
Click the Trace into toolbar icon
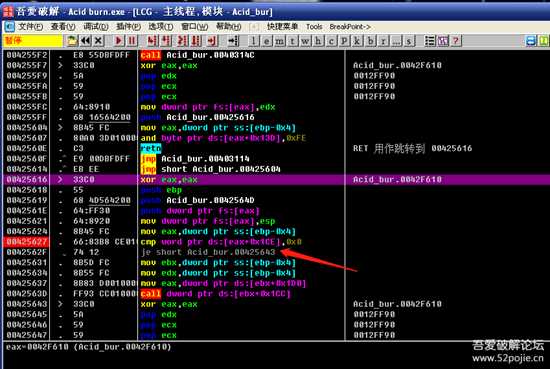182,41
